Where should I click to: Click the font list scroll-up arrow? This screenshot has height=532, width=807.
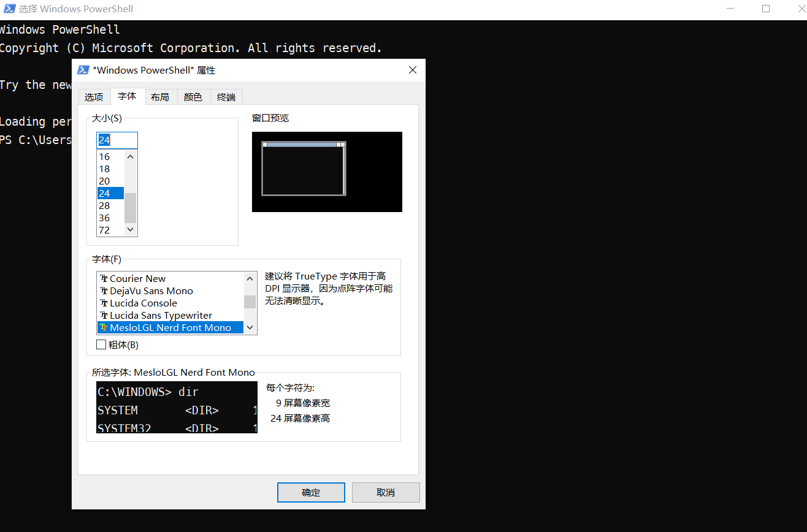[250, 278]
